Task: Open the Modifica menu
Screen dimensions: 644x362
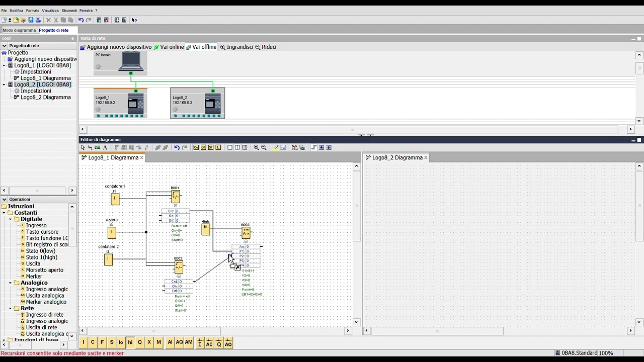Action: (x=16, y=11)
